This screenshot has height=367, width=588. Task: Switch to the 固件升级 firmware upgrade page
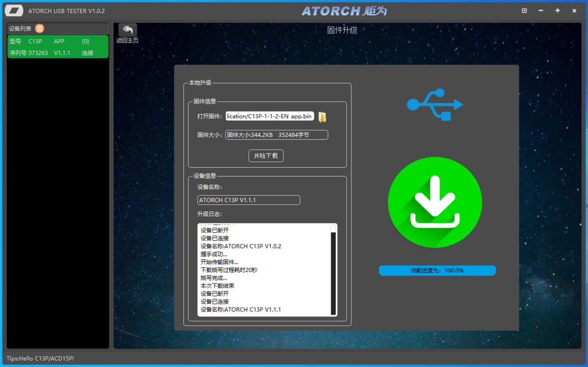(x=342, y=30)
